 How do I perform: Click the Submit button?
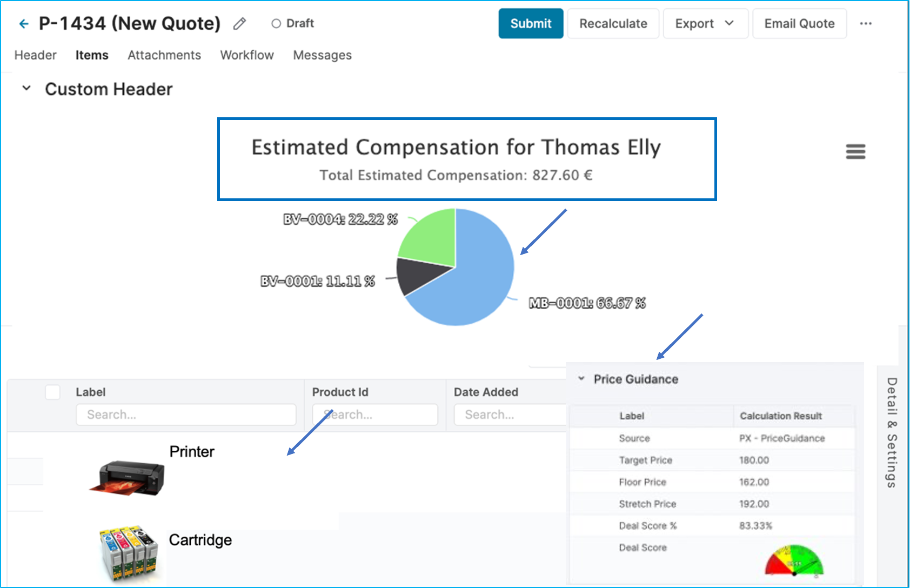(530, 24)
